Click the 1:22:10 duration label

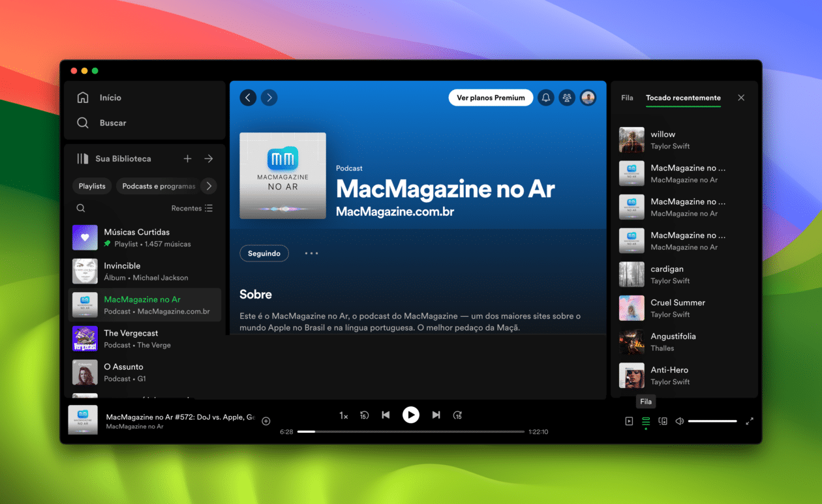(538, 432)
